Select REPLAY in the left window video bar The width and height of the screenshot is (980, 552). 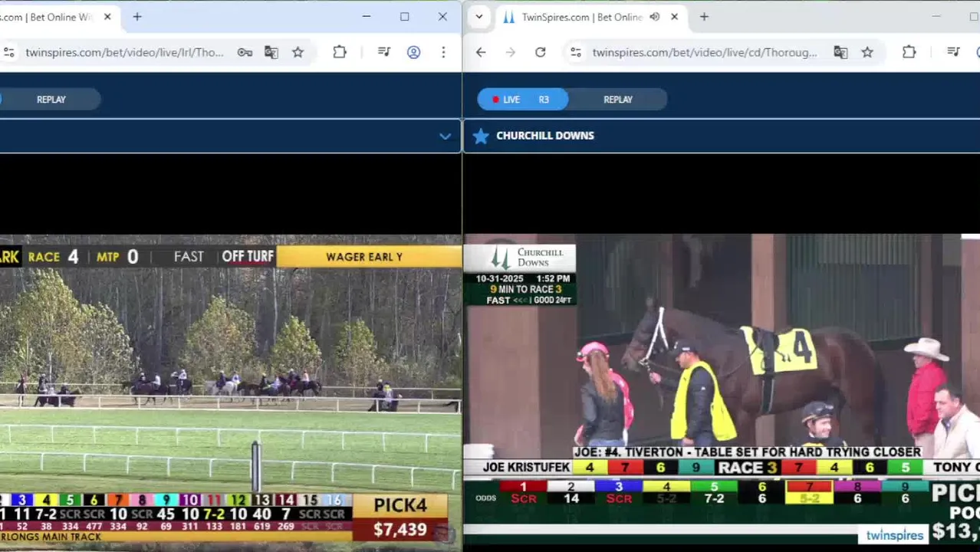coord(51,100)
